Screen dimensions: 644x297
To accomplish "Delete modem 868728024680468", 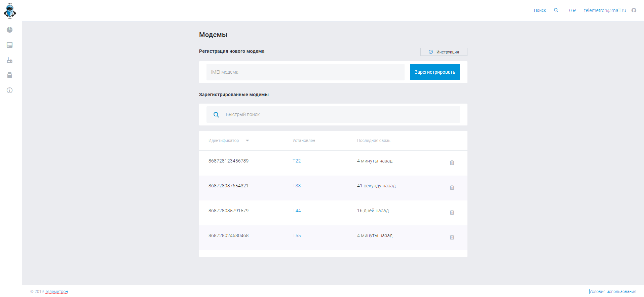I will coord(452,237).
